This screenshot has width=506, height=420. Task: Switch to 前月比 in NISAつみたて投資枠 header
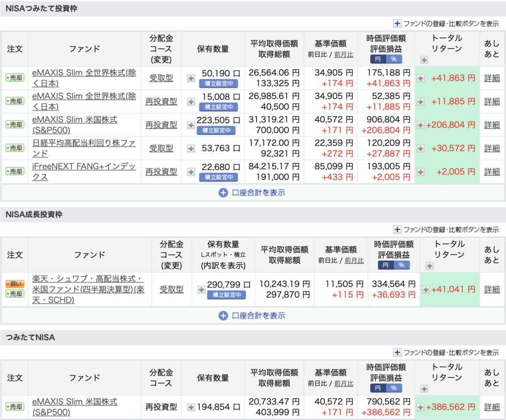coord(343,55)
